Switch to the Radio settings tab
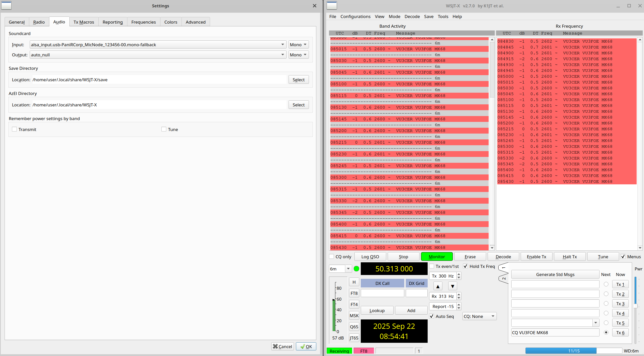The image size is (644, 356). coord(39,22)
